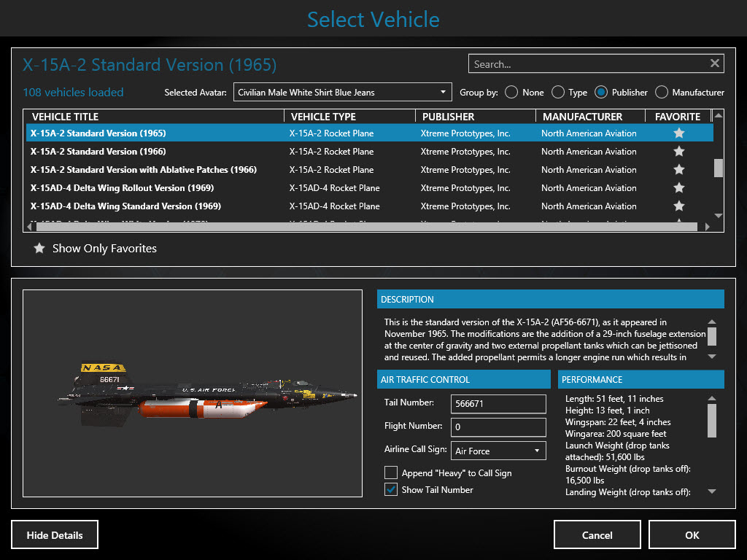747x560 pixels.
Task: Confirm vehicle selection with OK
Action: coord(692,534)
